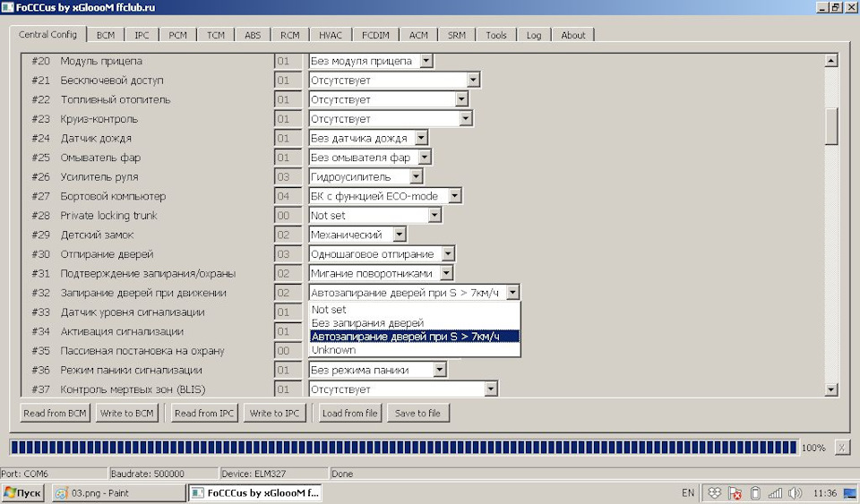
Task: Click Save to file button
Action: pyautogui.click(x=418, y=413)
